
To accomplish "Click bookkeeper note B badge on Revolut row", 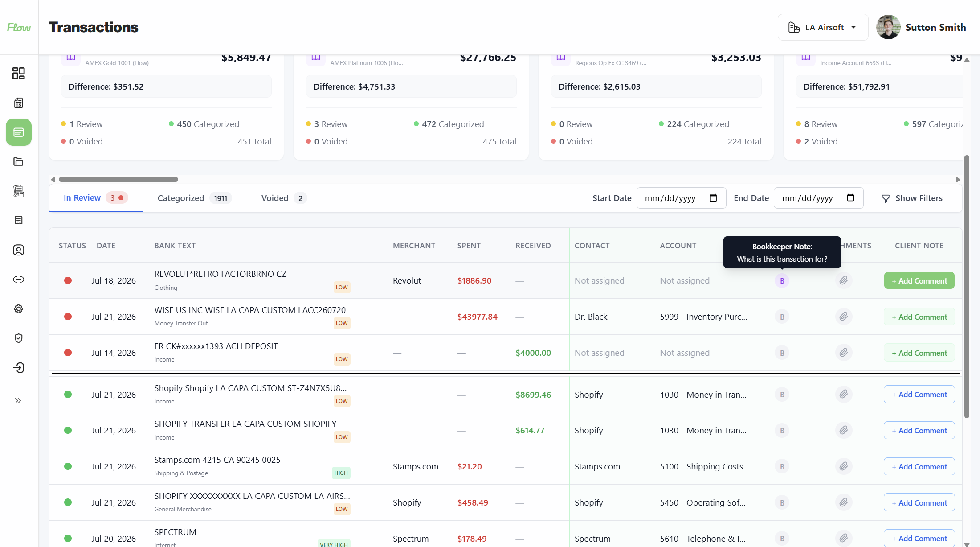I will click(x=782, y=281).
